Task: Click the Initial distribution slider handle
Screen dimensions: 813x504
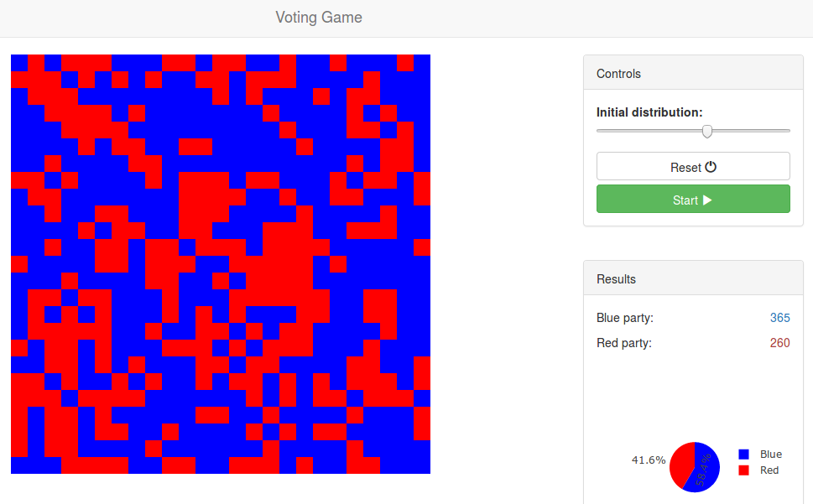Action: pos(707,131)
